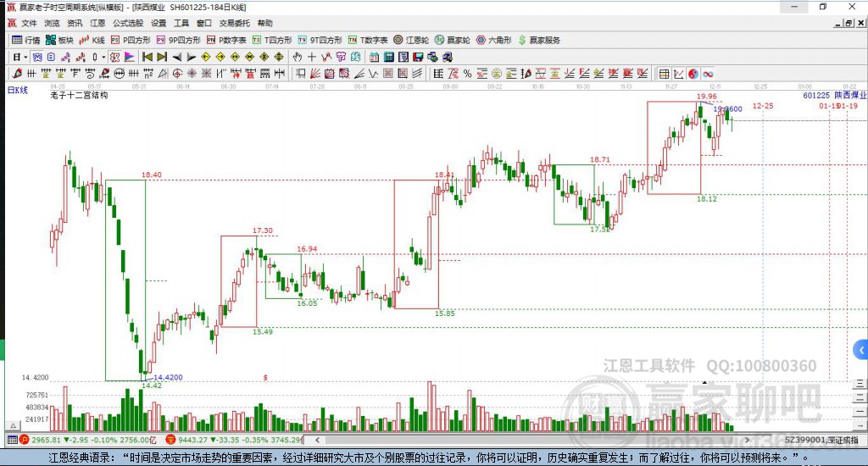Toggle the pressed blue chart-mode icon after 日
The image size is (868, 466).
coord(37,57)
